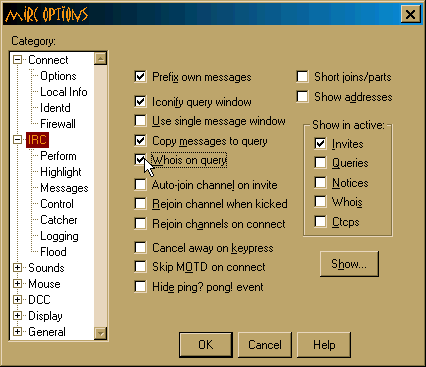Select Connect category label
The image size is (426, 367).
pyautogui.click(x=48, y=60)
